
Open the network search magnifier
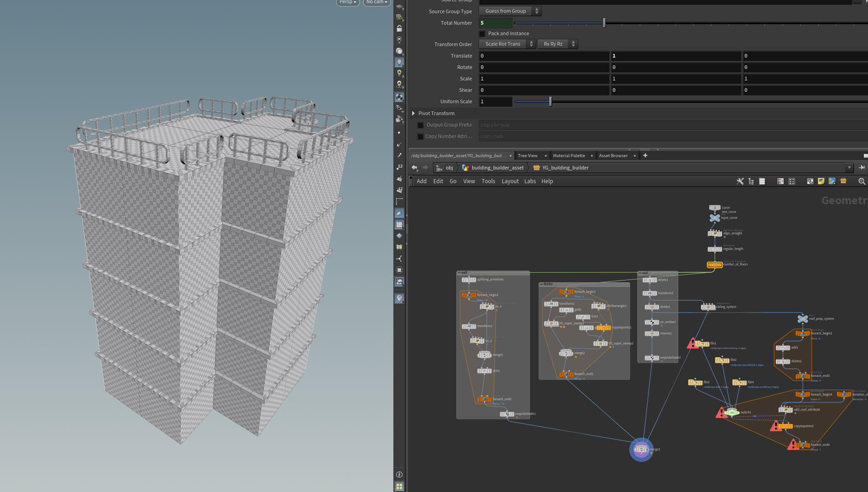pos(862,181)
